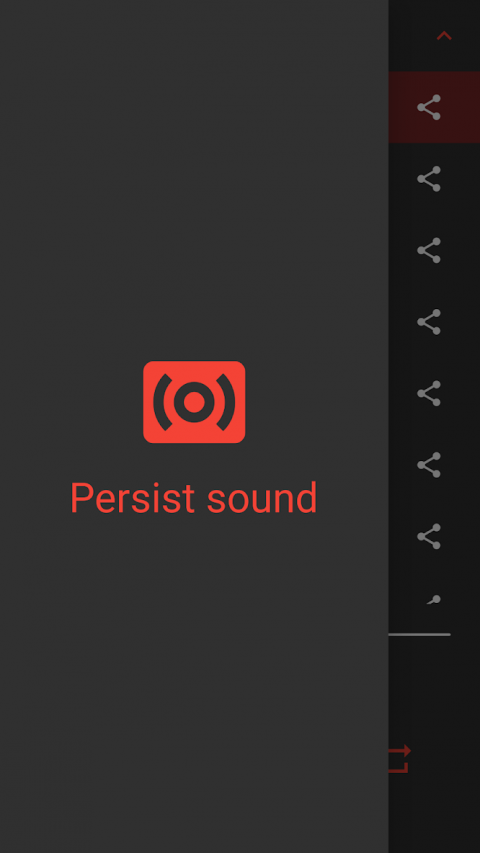Click the Persist sound text label
The height and width of the screenshot is (853, 480).
tap(194, 497)
